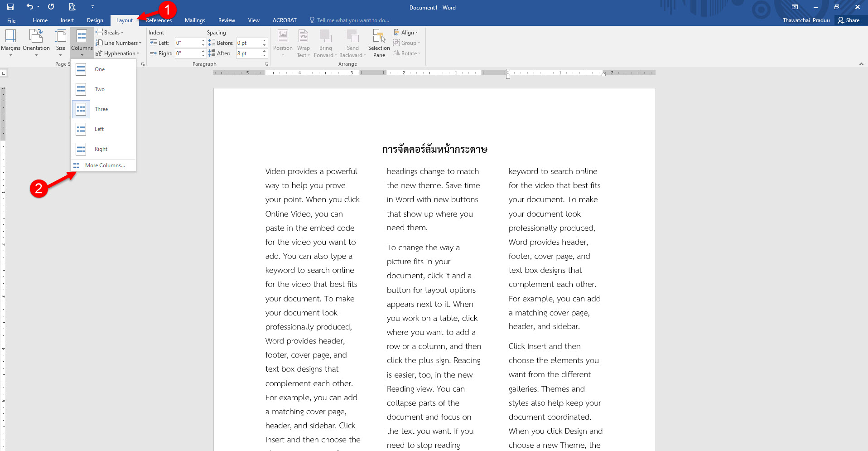Expand the Line Numbers dropdown
This screenshot has width=868, height=451.
(x=119, y=43)
